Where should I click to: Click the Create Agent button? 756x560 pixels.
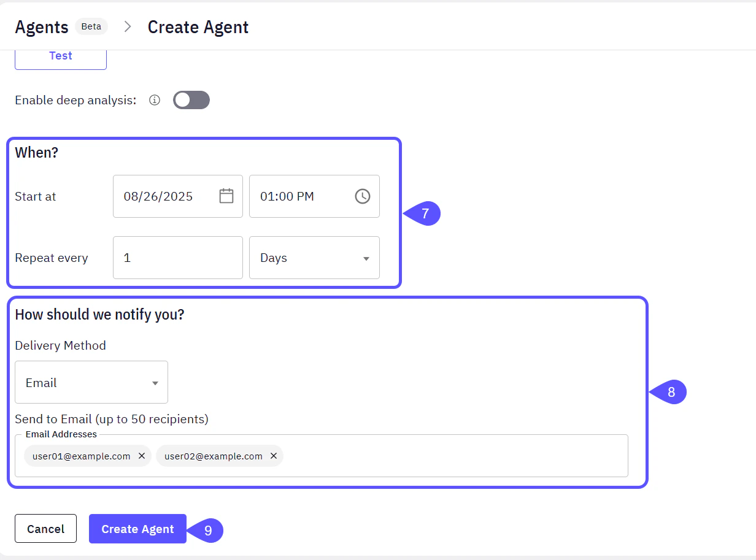[137, 528]
